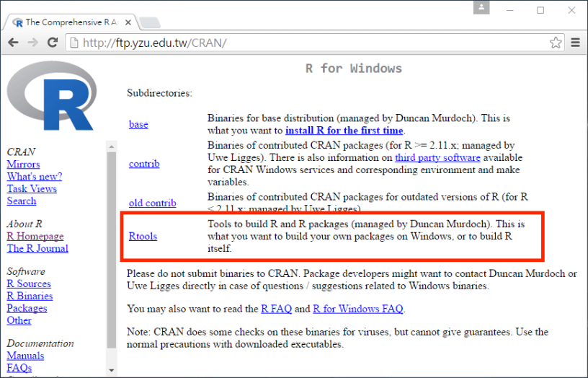Screen dimensions: 588x378
Task: Click the browser back arrow
Action: 13,43
